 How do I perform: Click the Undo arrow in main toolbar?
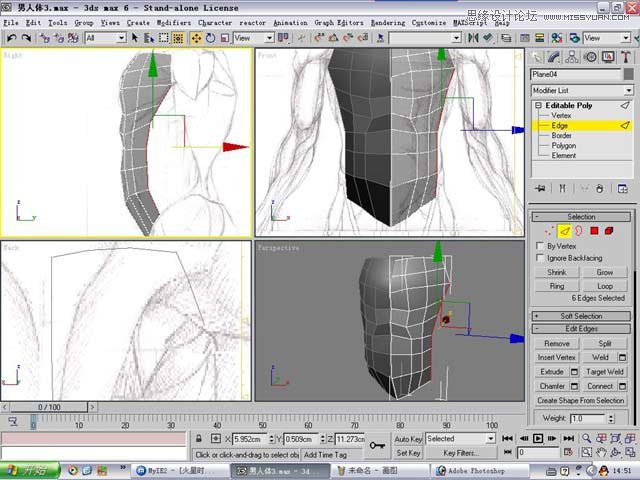pos(11,38)
